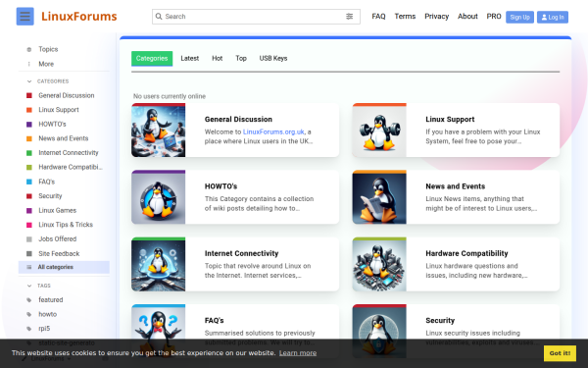Click the search magnifier icon
This screenshot has height=368, width=588.
[159, 17]
